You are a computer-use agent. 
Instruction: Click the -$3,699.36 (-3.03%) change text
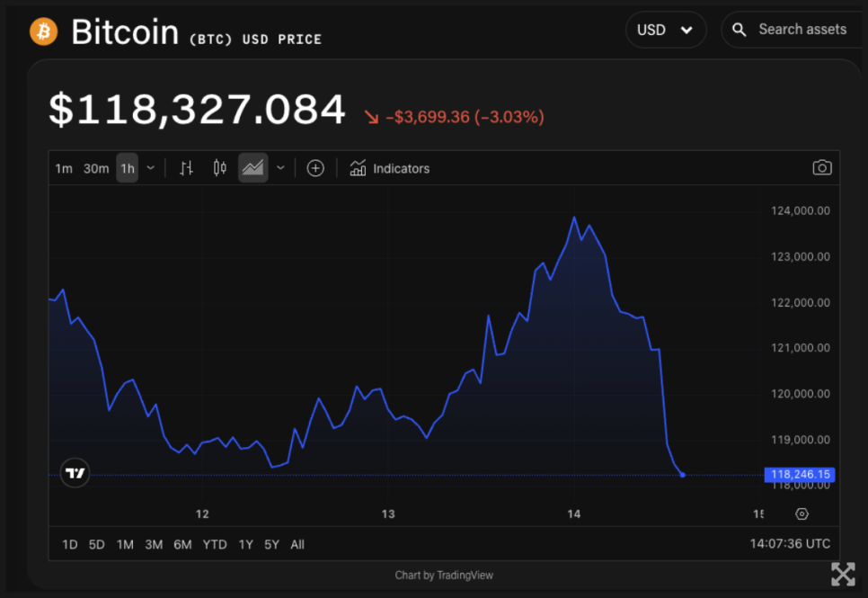pyautogui.click(x=465, y=117)
